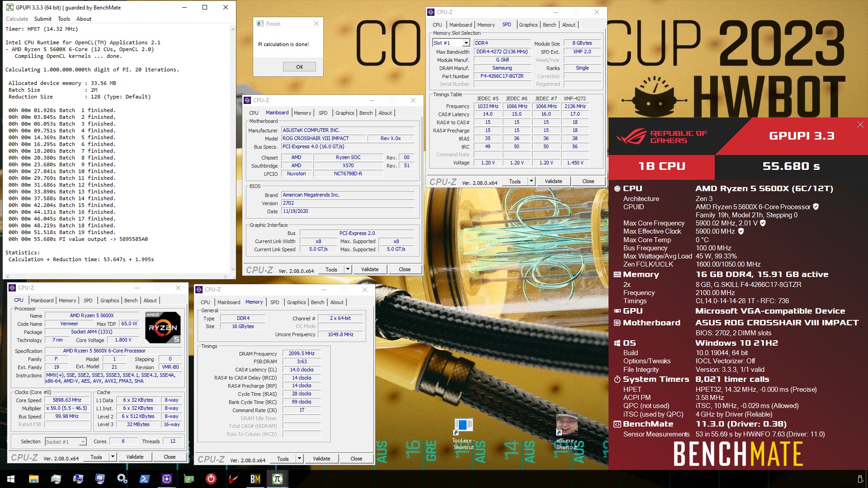Click Validate in the CPU-Z Mainboard window
Screen dimensions: 868x488
point(370,269)
